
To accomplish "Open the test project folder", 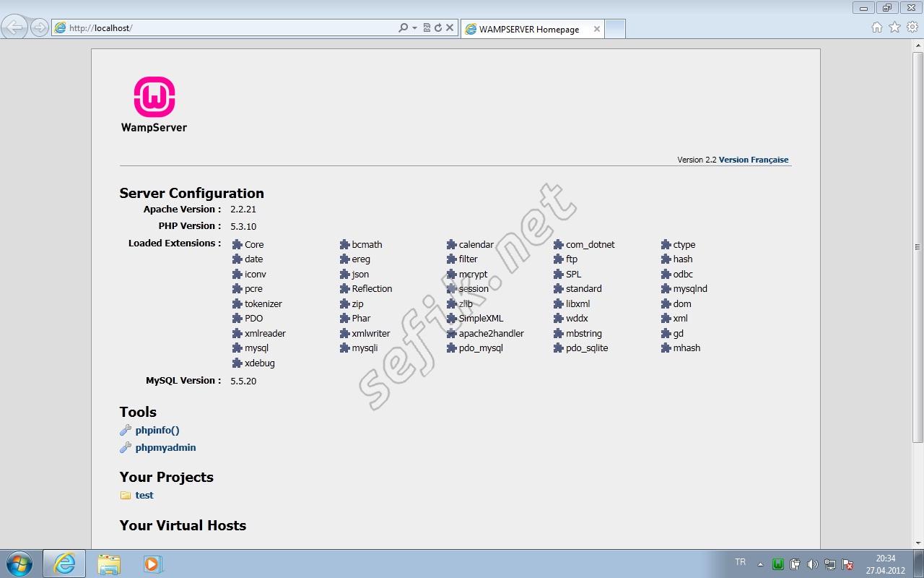I will tap(144, 495).
